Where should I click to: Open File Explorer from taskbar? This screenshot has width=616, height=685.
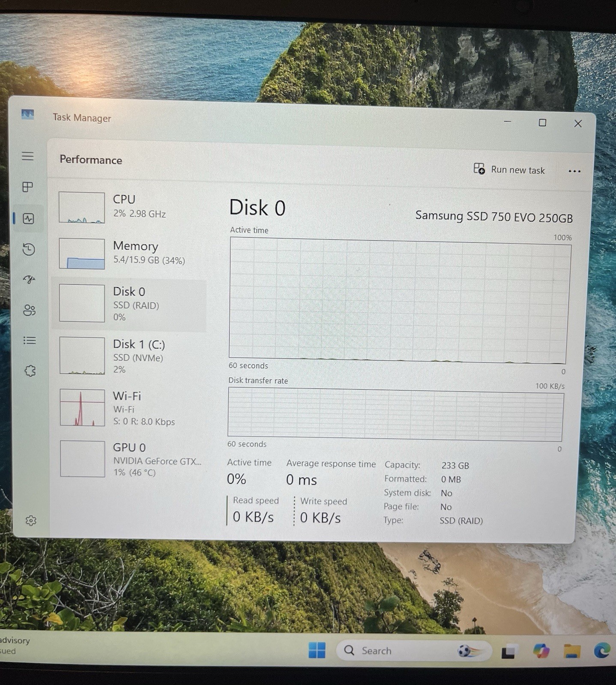[x=572, y=651]
